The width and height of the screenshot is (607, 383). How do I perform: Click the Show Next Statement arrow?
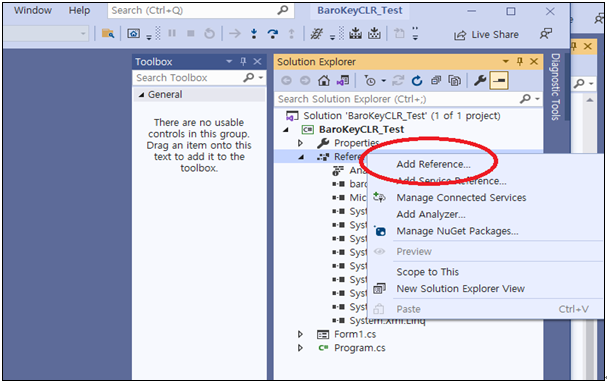(x=235, y=34)
